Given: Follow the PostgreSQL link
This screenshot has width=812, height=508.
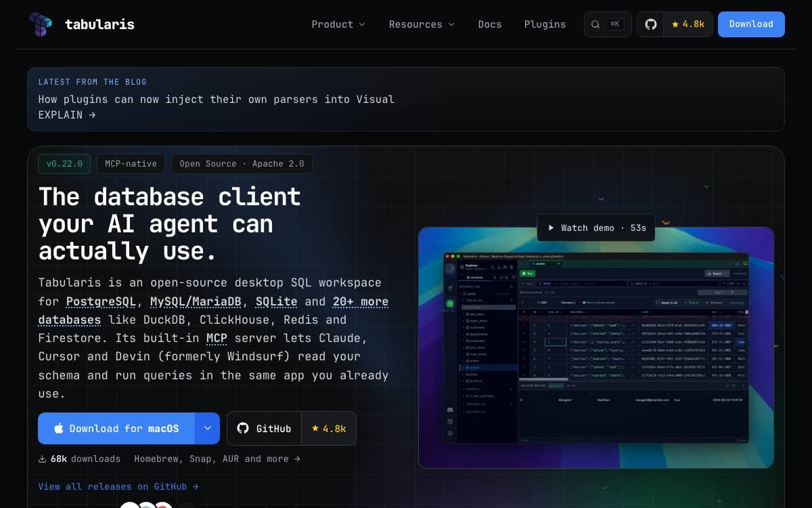Looking at the screenshot, I should (x=101, y=301).
